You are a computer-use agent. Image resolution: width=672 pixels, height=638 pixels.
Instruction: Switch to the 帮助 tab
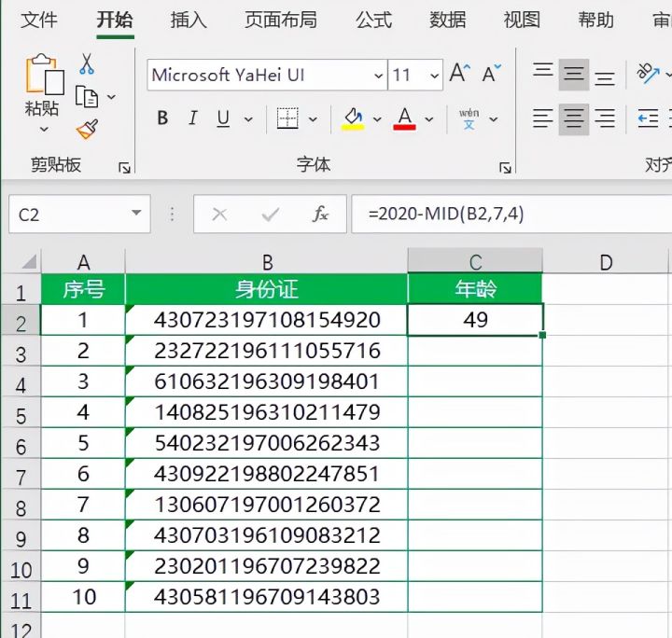tap(596, 21)
